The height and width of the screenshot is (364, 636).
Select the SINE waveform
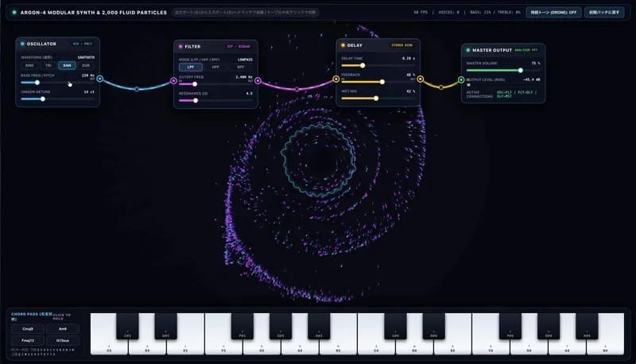click(x=29, y=65)
